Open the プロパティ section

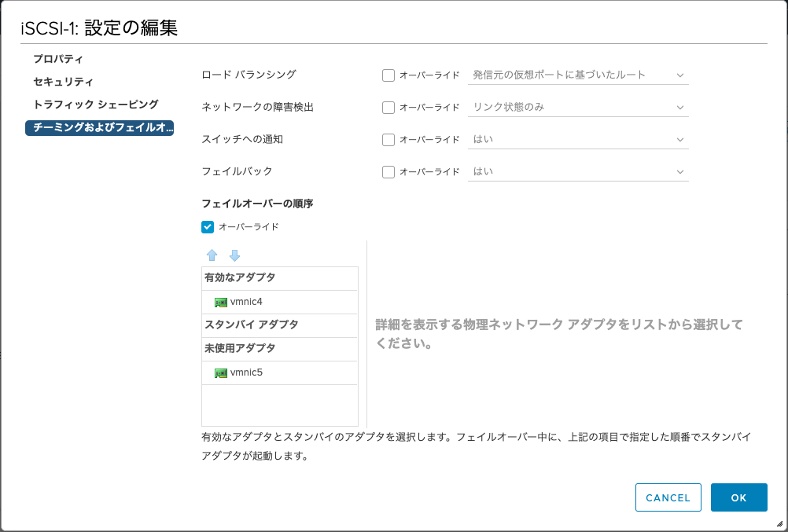(x=58, y=59)
